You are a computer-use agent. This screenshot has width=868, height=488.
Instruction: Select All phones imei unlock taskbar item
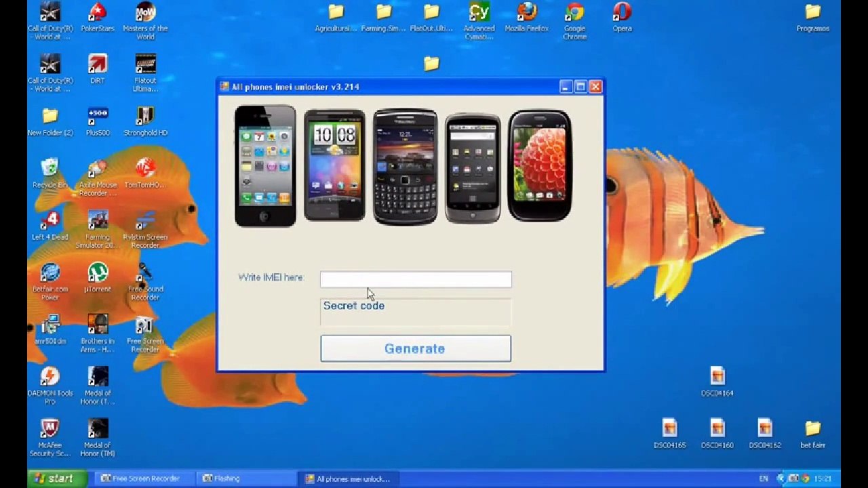348,479
